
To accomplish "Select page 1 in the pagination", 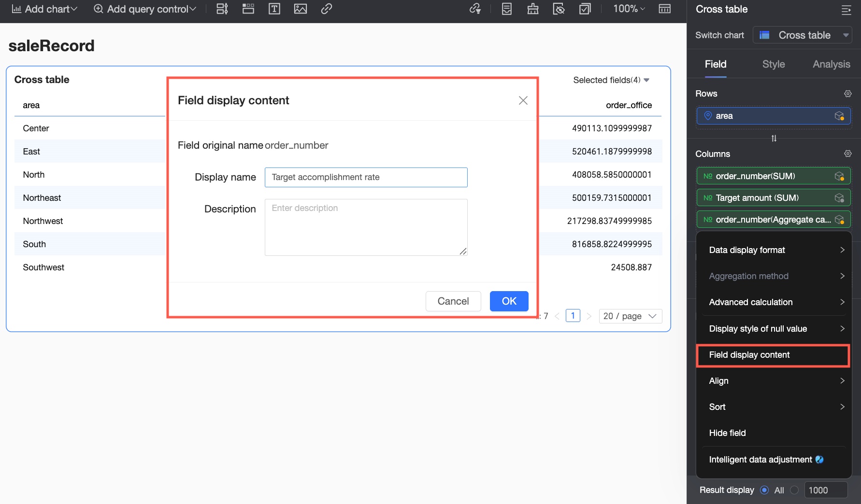I will (573, 316).
